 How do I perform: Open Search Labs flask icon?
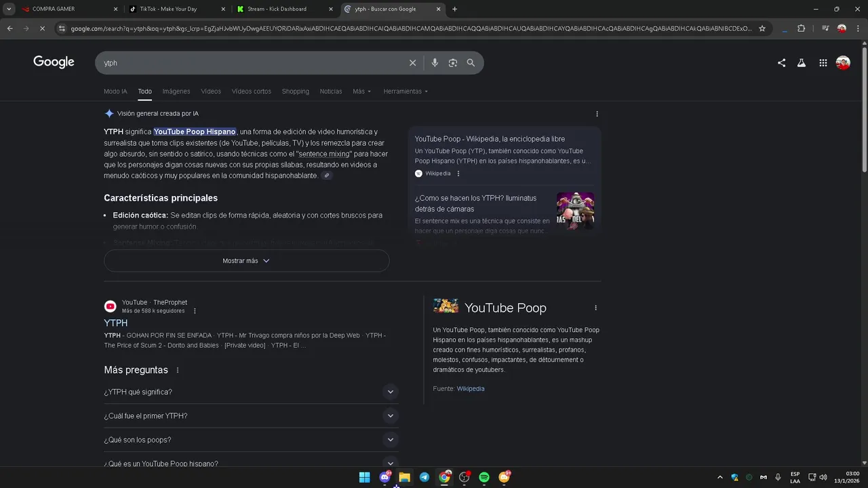tap(802, 63)
